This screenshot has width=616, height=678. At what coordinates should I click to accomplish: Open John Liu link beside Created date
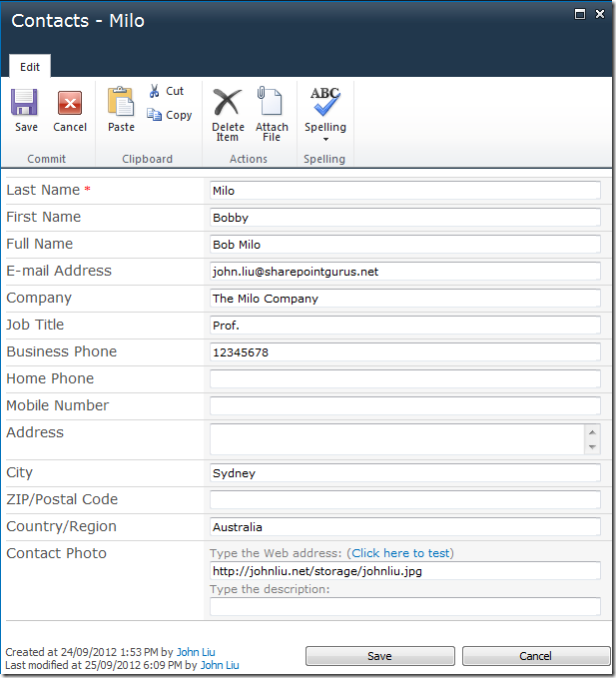click(x=196, y=651)
